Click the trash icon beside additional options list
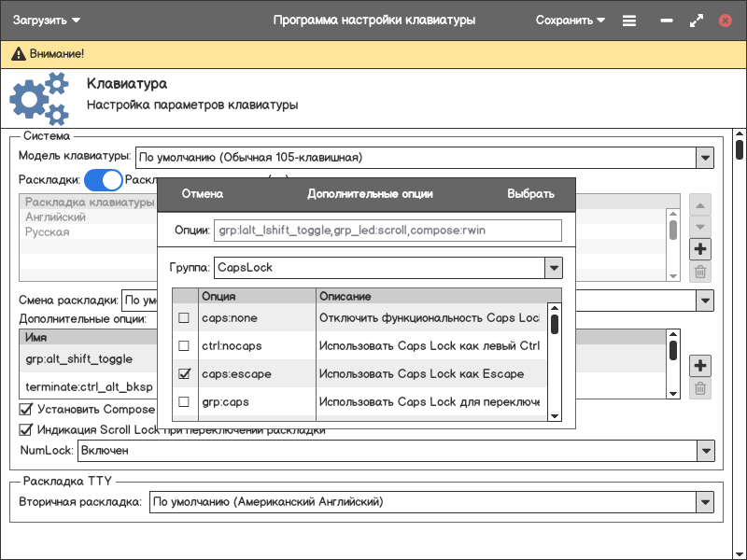Image resolution: width=747 pixels, height=560 pixels. coord(700,389)
